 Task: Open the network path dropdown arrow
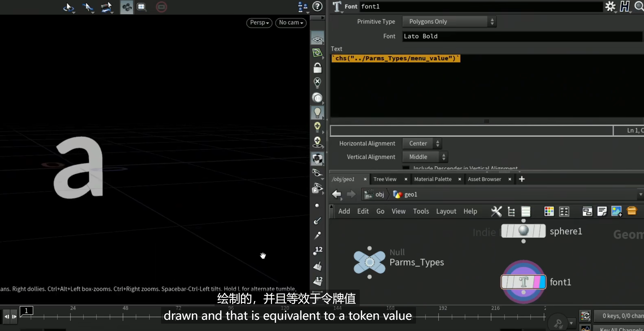click(641, 194)
